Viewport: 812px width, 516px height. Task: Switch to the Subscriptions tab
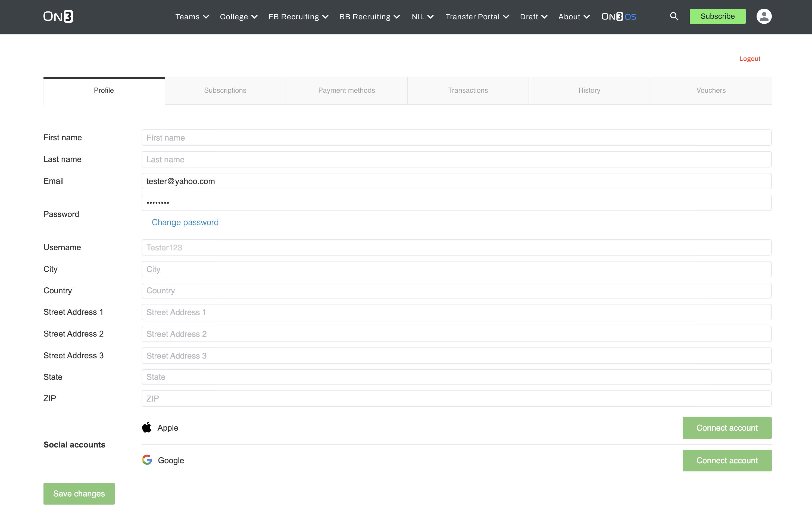click(225, 90)
